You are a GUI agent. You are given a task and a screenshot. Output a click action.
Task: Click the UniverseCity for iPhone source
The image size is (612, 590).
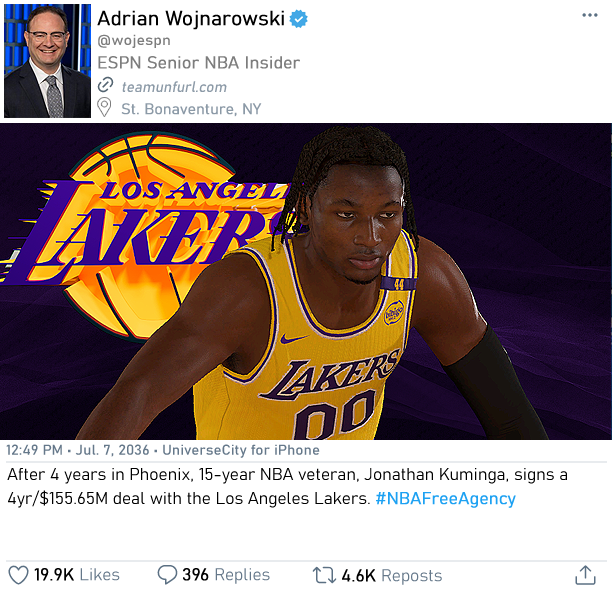tap(241, 450)
